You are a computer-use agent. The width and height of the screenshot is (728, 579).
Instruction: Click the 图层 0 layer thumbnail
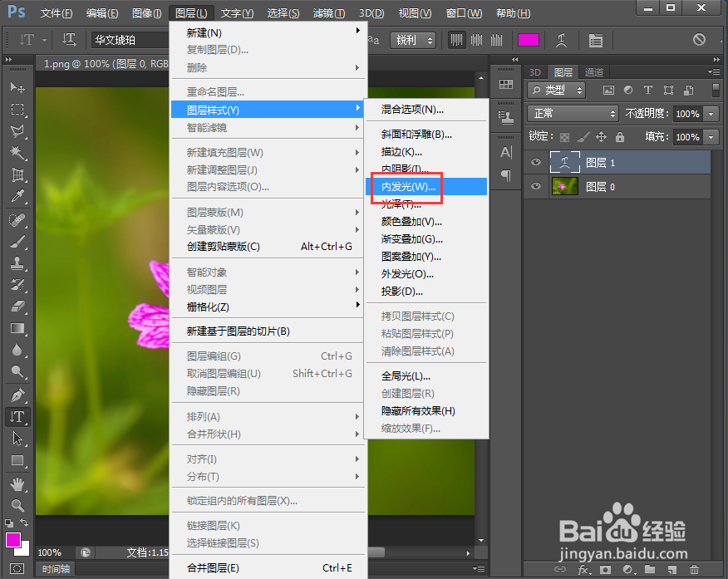[564, 186]
